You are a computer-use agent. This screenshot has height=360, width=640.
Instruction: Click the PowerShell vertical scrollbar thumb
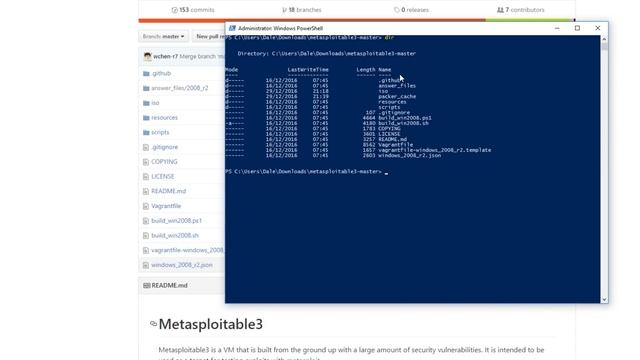pyautogui.click(x=604, y=47)
